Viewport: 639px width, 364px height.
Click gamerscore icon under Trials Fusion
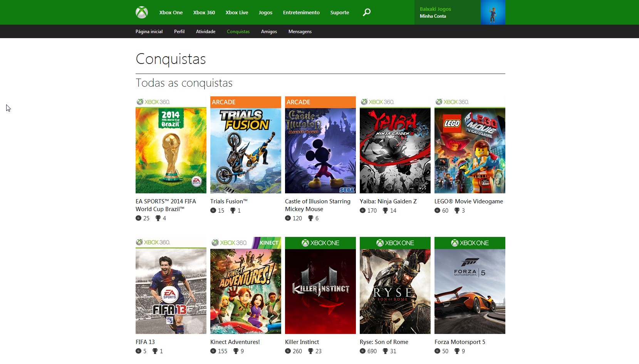click(213, 210)
